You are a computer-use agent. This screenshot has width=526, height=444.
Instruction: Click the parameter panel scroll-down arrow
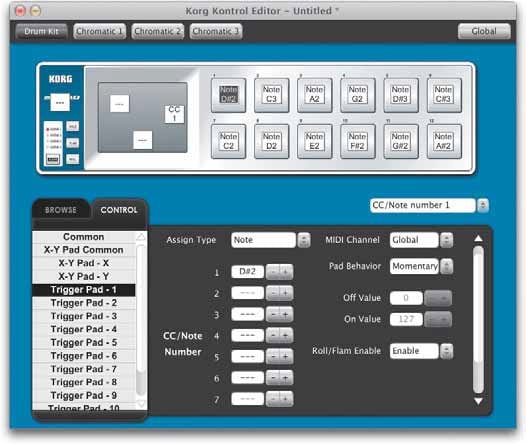(x=478, y=401)
